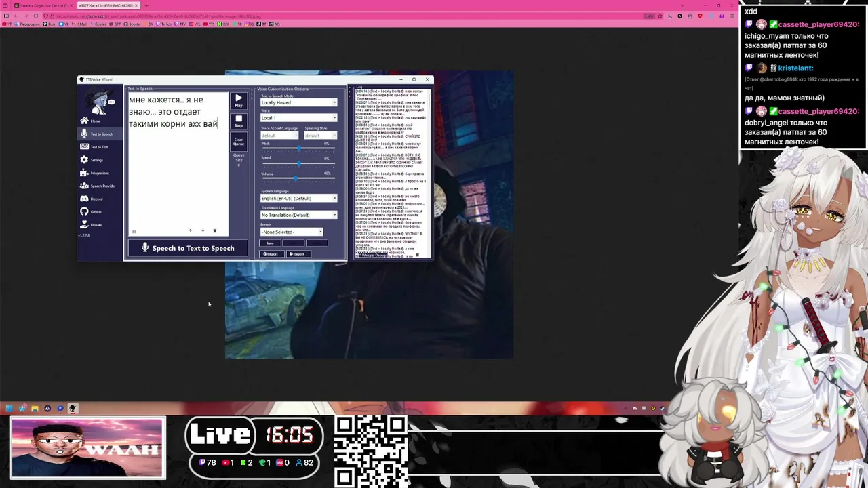Image resolution: width=868 pixels, height=488 pixels.
Task: Adjust the Volume slider handle
Action: (x=296, y=179)
